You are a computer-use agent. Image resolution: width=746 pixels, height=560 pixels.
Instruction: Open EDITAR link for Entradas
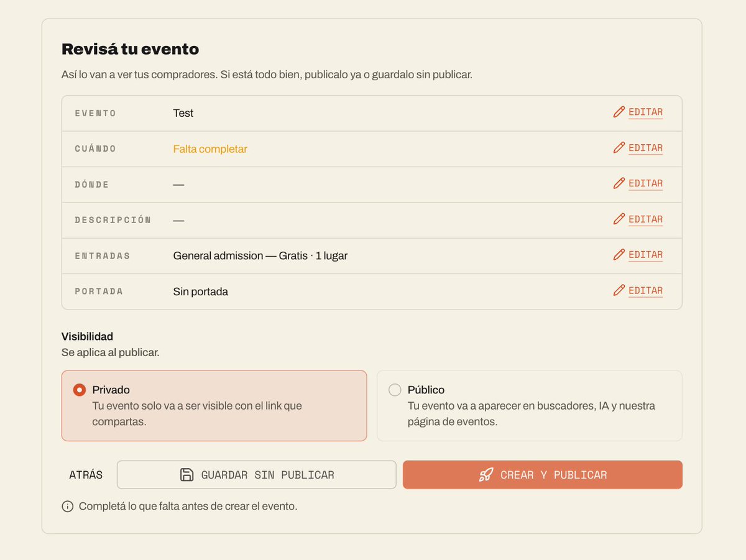[645, 255]
